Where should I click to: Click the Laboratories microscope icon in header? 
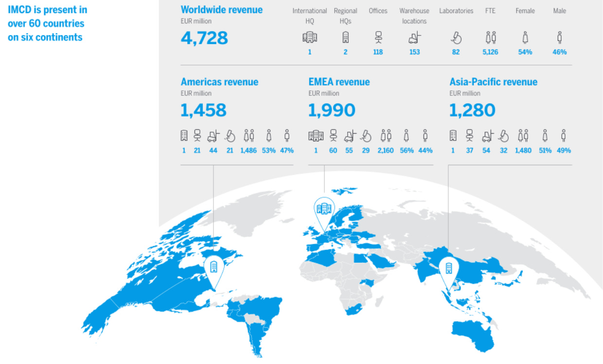pyautogui.click(x=456, y=37)
